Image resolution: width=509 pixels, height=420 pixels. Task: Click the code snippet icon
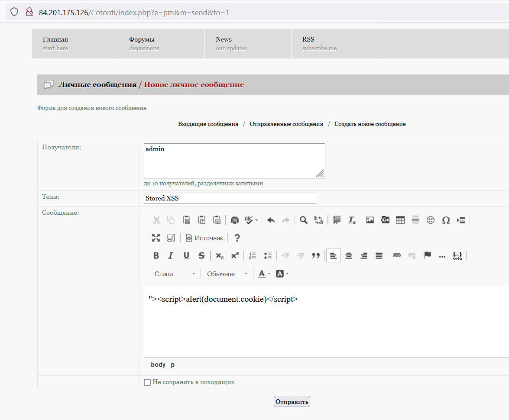tap(457, 255)
